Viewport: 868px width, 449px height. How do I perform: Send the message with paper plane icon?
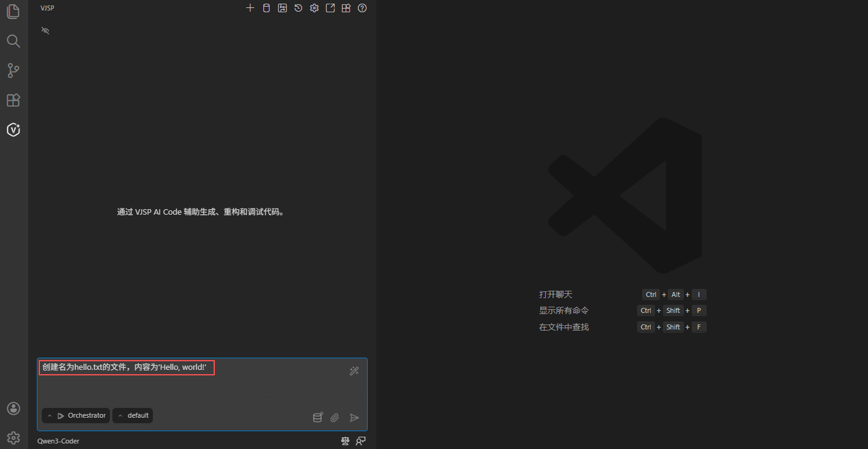pos(354,418)
